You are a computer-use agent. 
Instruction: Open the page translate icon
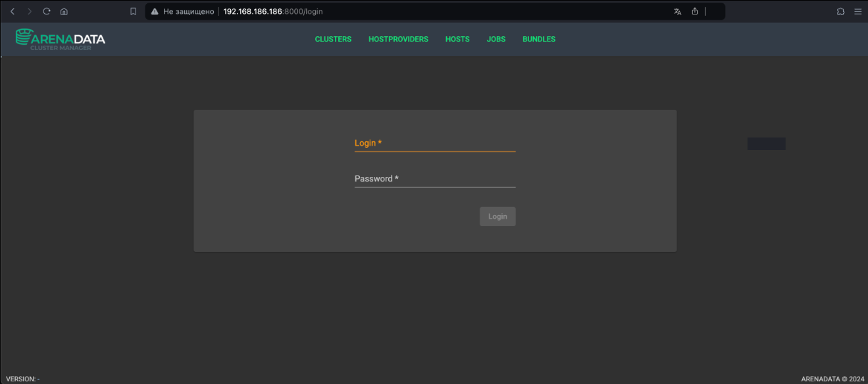pyautogui.click(x=677, y=11)
